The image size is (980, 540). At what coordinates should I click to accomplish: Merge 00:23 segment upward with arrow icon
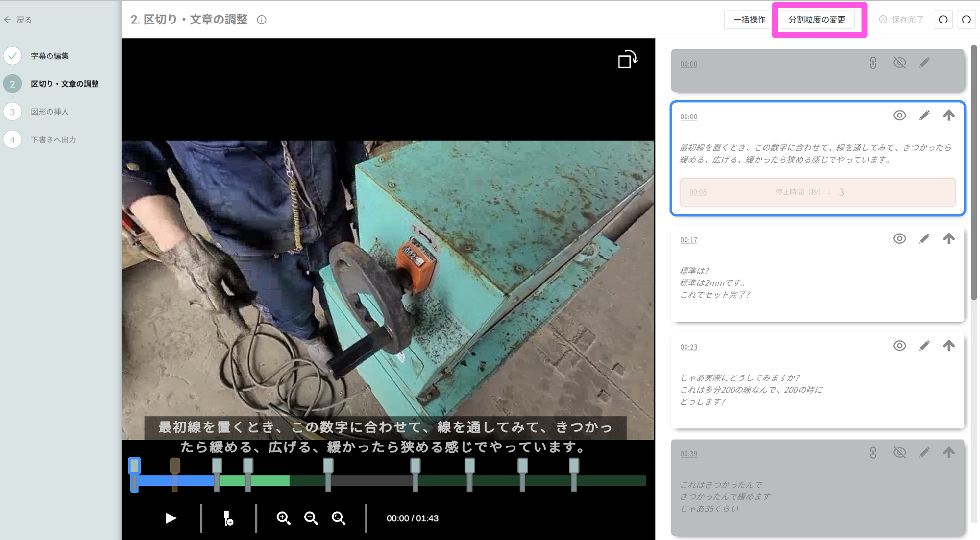[949, 346]
